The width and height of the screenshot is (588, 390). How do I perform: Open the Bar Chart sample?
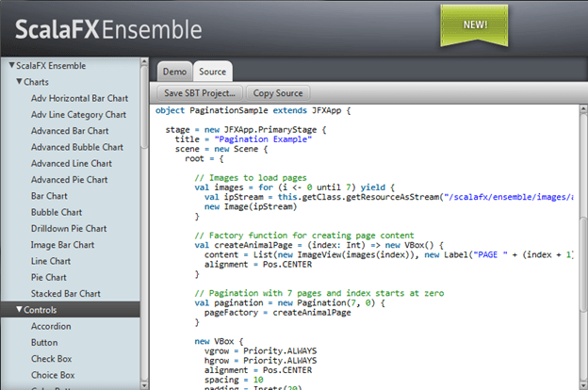pos(49,196)
